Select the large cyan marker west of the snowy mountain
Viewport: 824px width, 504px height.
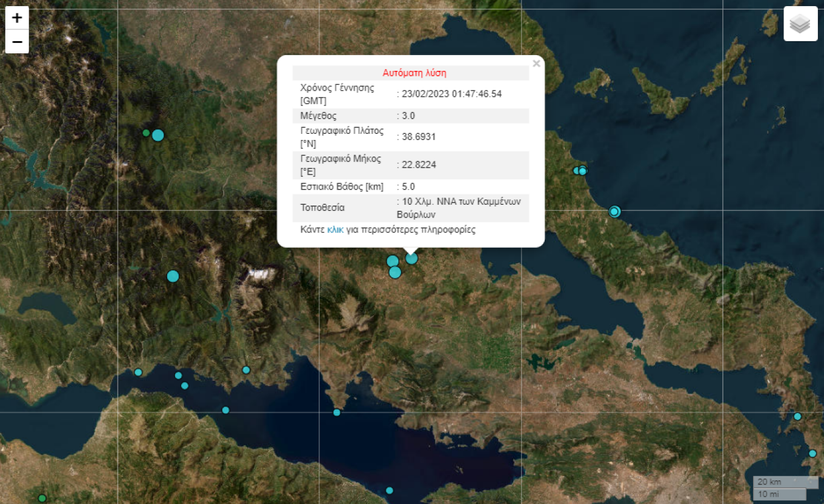click(173, 276)
